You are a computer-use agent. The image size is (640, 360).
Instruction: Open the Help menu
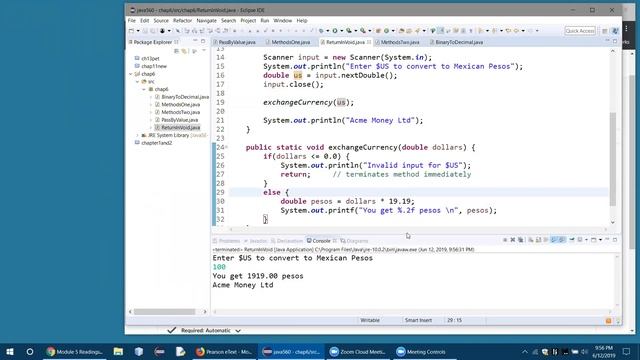[302, 20]
